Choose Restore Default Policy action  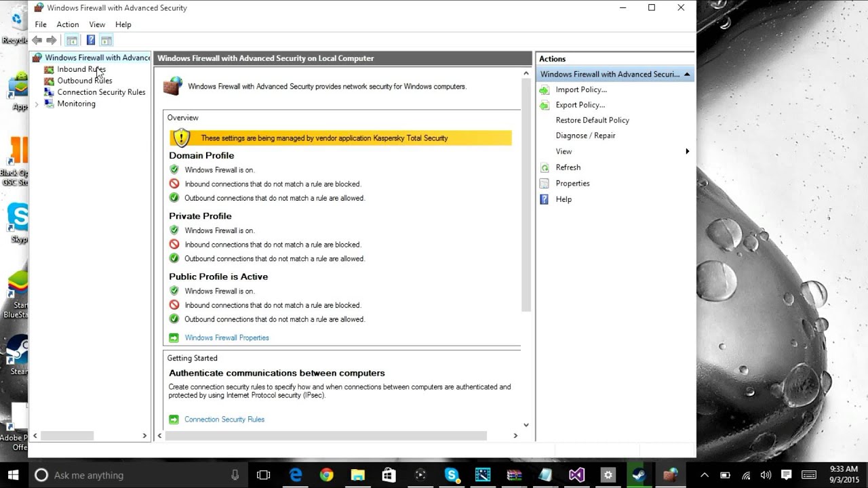(592, 120)
